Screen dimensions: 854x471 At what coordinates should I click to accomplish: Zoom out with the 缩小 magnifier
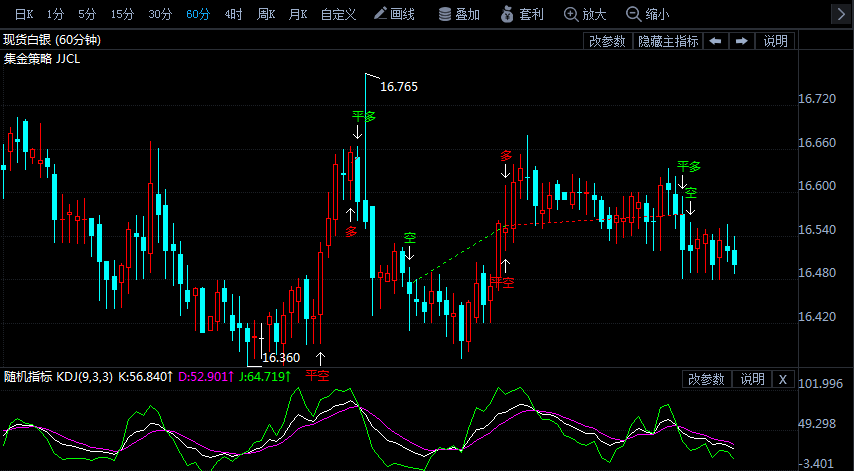coord(647,14)
